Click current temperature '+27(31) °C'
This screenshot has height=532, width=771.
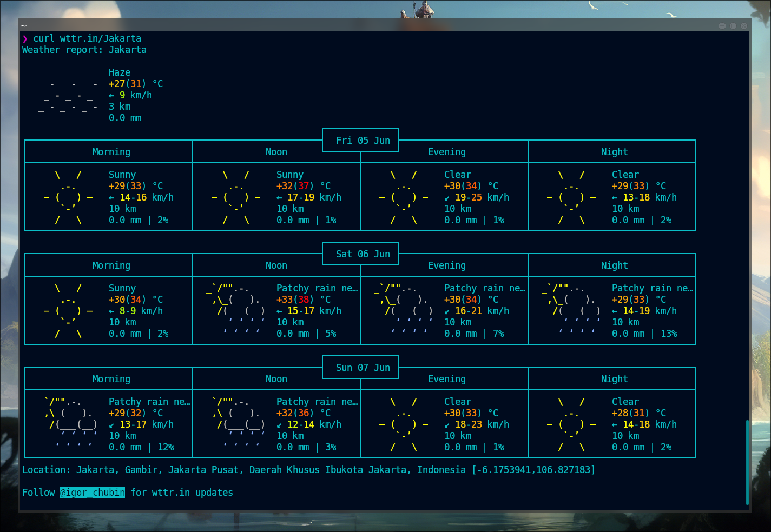(x=136, y=84)
